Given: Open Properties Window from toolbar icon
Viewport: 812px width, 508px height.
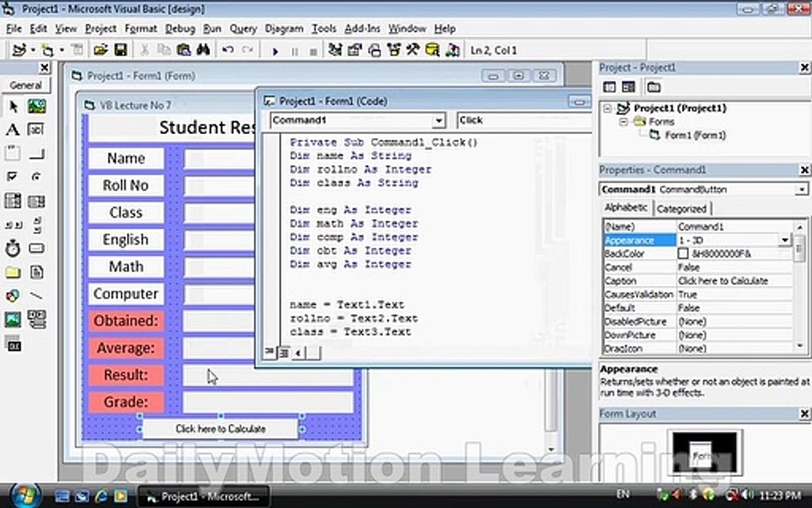Looking at the screenshot, I should click(x=355, y=50).
